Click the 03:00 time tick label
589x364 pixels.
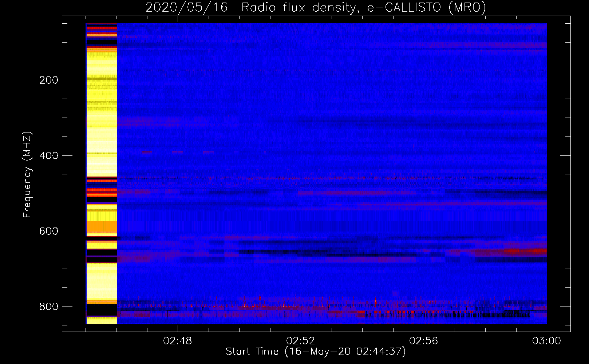click(x=547, y=341)
